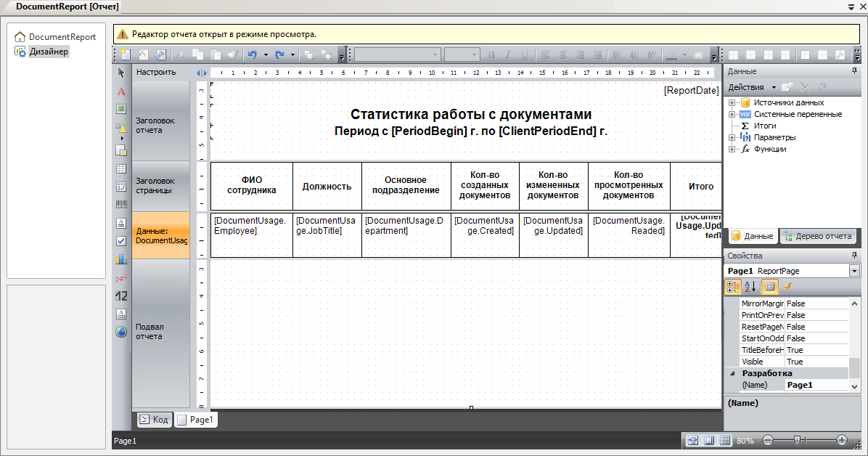Viewport: 868px width, 456px height.
Task: Pin the Данные panel
Action: pyautogui.click(x=855, y=71)
